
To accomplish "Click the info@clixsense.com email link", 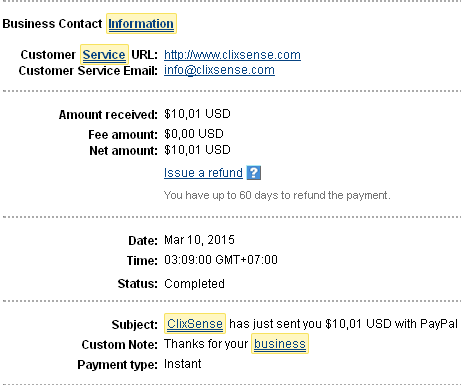I will tap(219, 70).
